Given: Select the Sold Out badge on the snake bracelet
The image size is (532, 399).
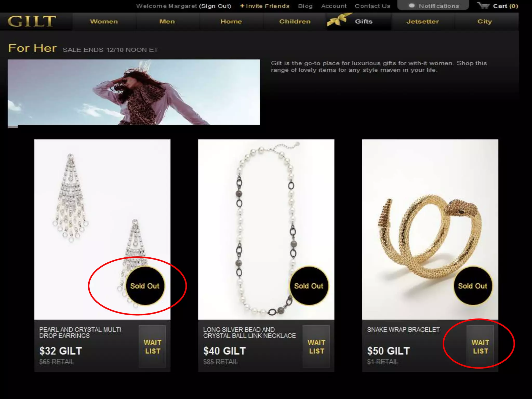Looking at the screenshot, I should tap(473, 286).
